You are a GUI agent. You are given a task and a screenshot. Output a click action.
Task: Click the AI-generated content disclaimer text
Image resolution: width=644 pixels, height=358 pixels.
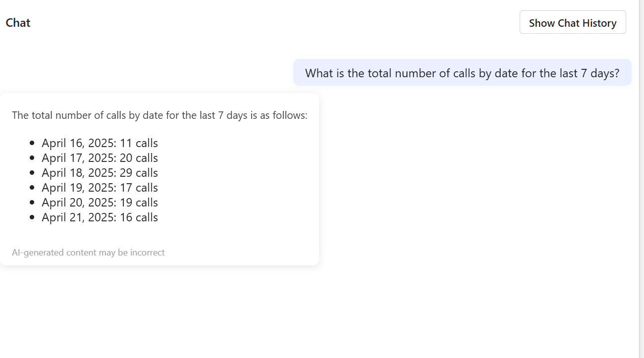[x=88, y=253]
